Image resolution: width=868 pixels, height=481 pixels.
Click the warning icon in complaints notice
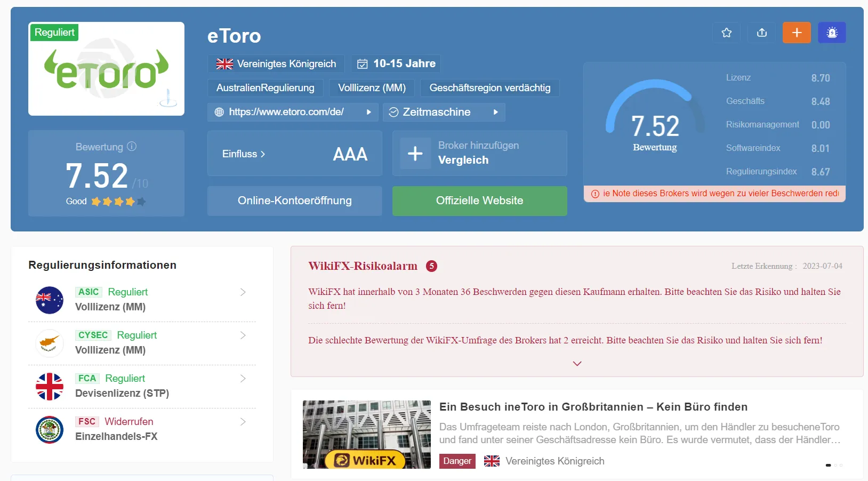click(x=595, y=194)
